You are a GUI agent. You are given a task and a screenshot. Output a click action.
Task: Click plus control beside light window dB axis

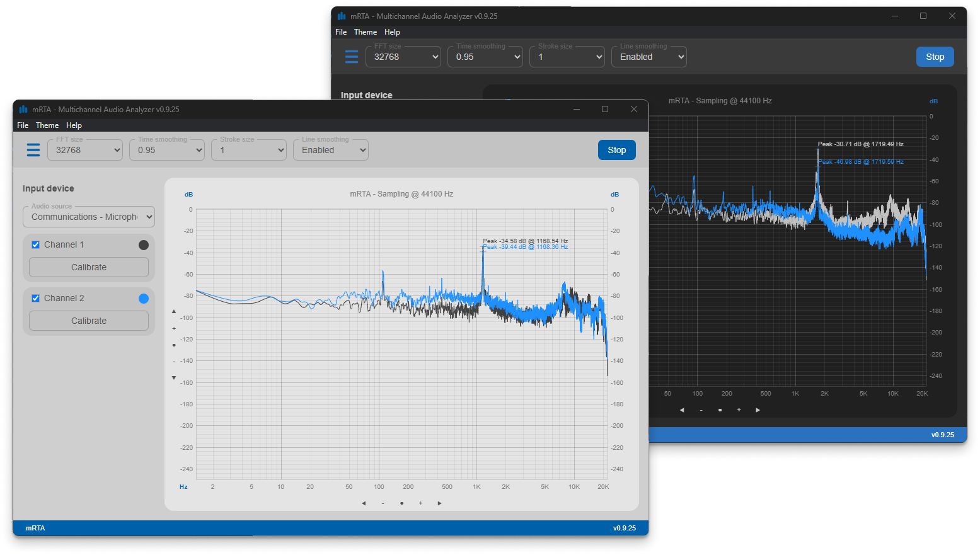(174, 328)
